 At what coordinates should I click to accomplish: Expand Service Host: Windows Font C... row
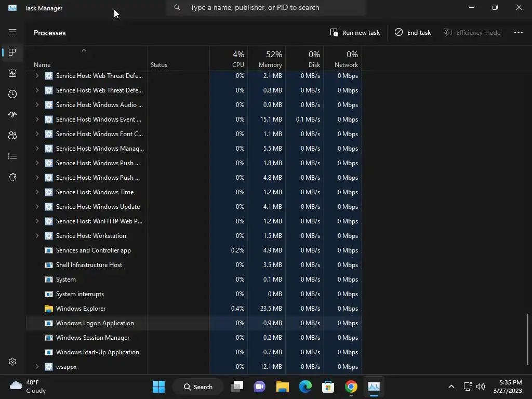pyautogui.click(x=37, y=134)
